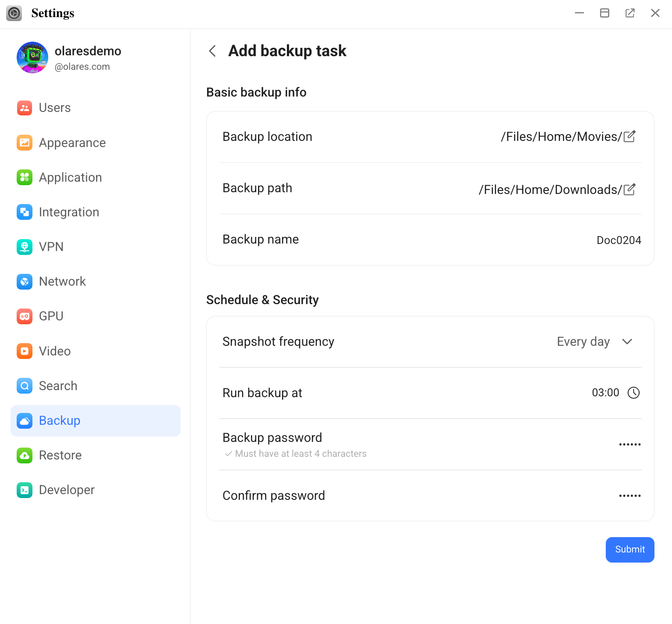The width and height of the screenshot is (672, 624).
Task: Select the Appearance sidebar icon
Action: (x=25, y=143)
